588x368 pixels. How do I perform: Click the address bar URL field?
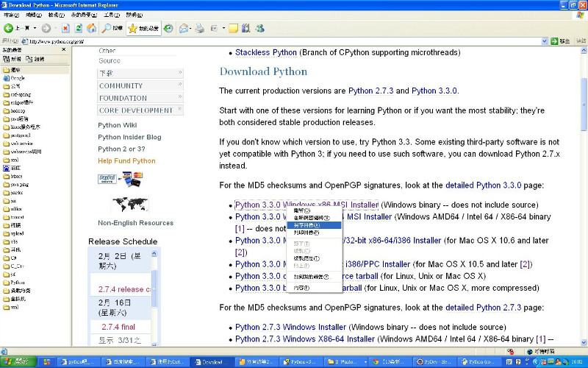[282, 41]
